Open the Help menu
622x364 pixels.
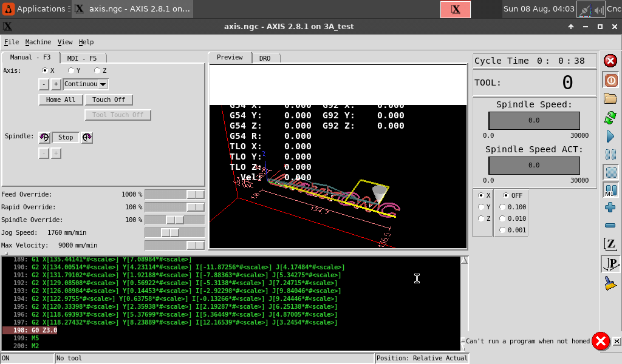86,42
